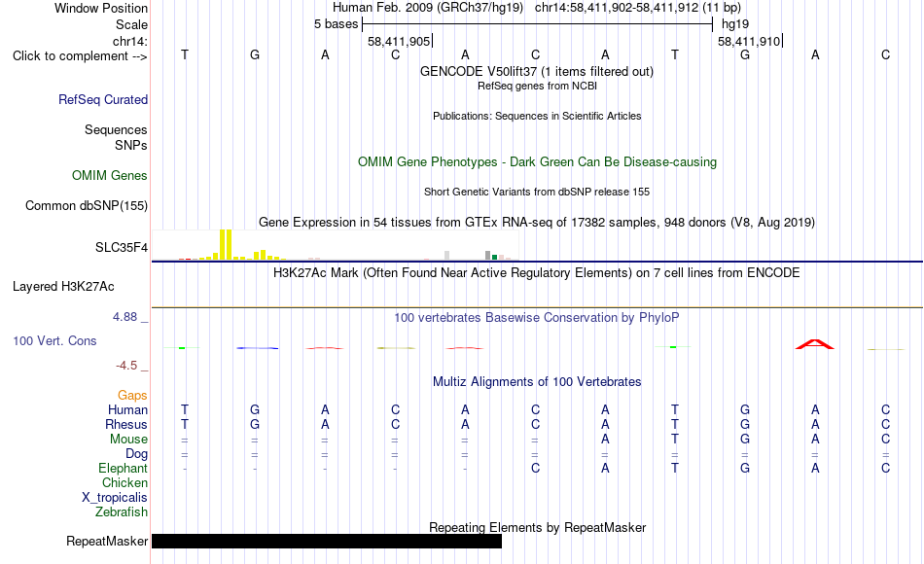Click the Mouse species label

tap(128, 440)
